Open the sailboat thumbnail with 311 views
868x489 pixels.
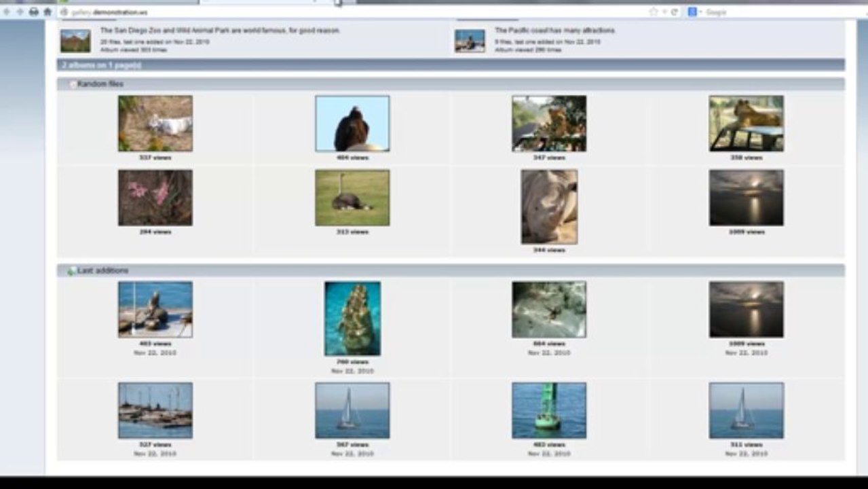[x=747, y=410]
